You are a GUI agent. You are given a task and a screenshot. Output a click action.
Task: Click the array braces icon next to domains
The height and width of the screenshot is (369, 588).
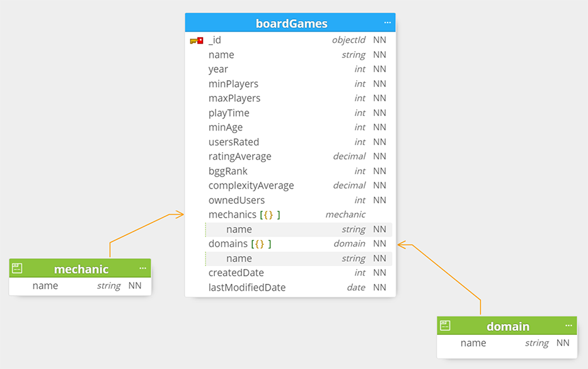pos(261,244)
